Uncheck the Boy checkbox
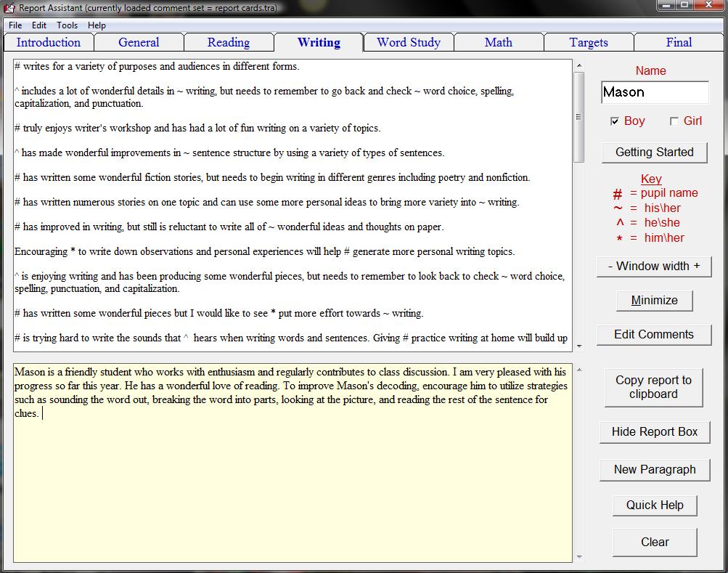Image resolution: width=728 pixels, height=573 pixels. [x=615, y=121]
